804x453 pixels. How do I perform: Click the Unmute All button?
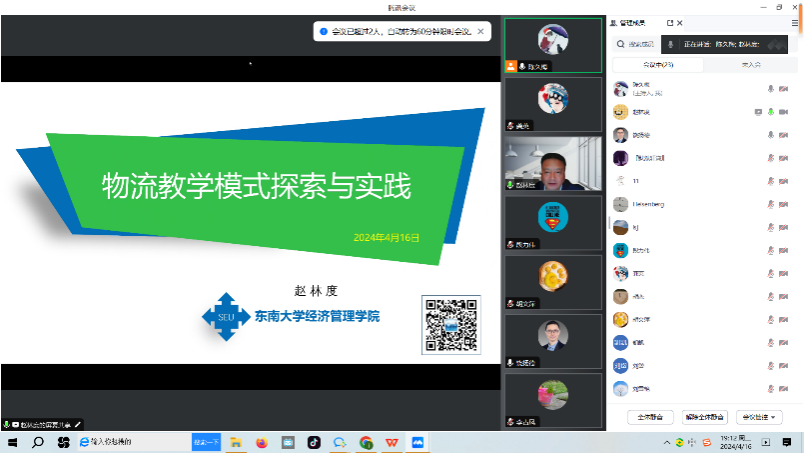[x=705, y=416]
